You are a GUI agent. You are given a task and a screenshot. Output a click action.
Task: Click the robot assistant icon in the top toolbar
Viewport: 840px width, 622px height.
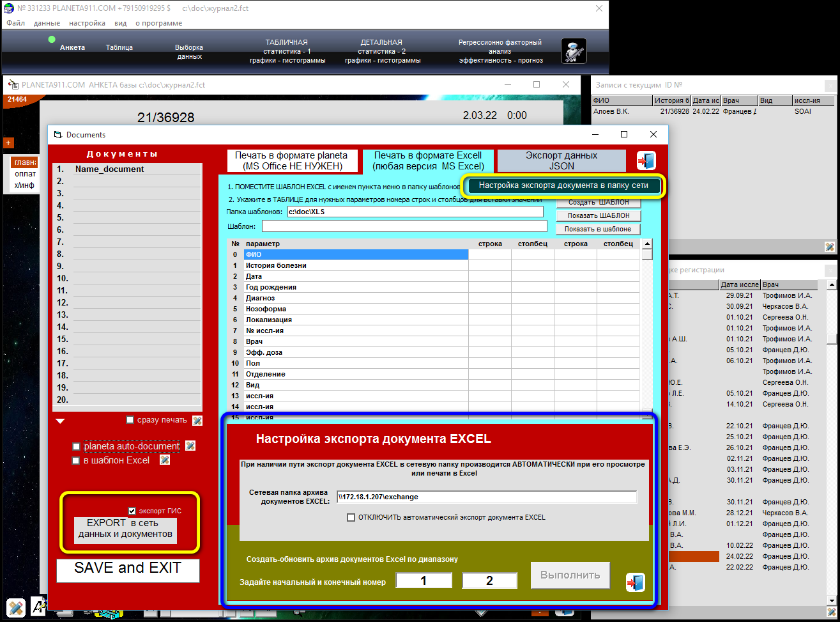click(x=573, y=51)
